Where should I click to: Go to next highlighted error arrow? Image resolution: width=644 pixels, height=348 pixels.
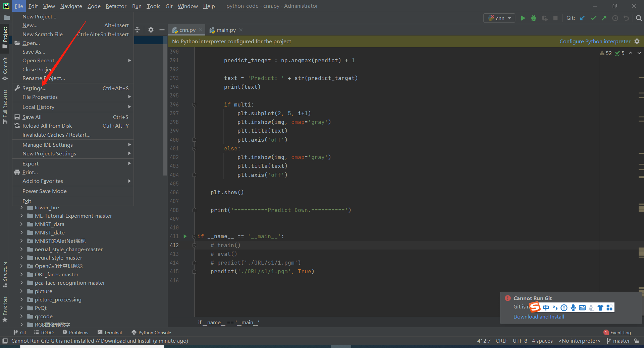pyautogui.click(x=639, y=53)
